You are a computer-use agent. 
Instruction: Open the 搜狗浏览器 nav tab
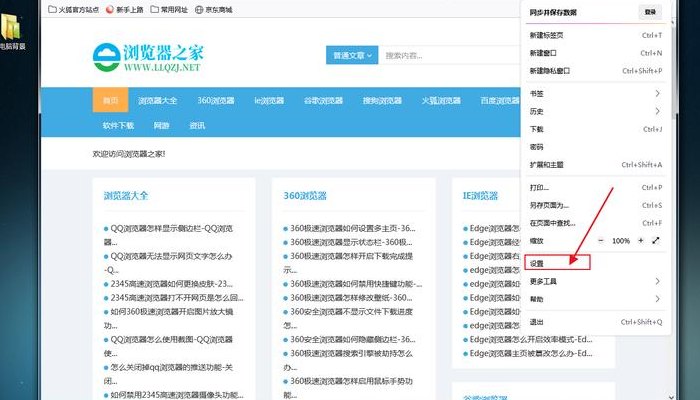pyautogui.click(x=382, y=100)
